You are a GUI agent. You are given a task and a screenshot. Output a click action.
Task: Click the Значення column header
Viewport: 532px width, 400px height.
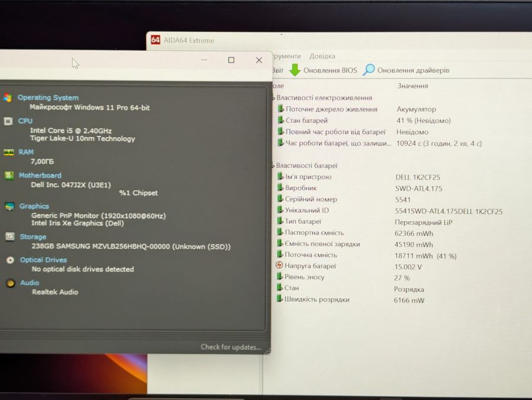412,86
